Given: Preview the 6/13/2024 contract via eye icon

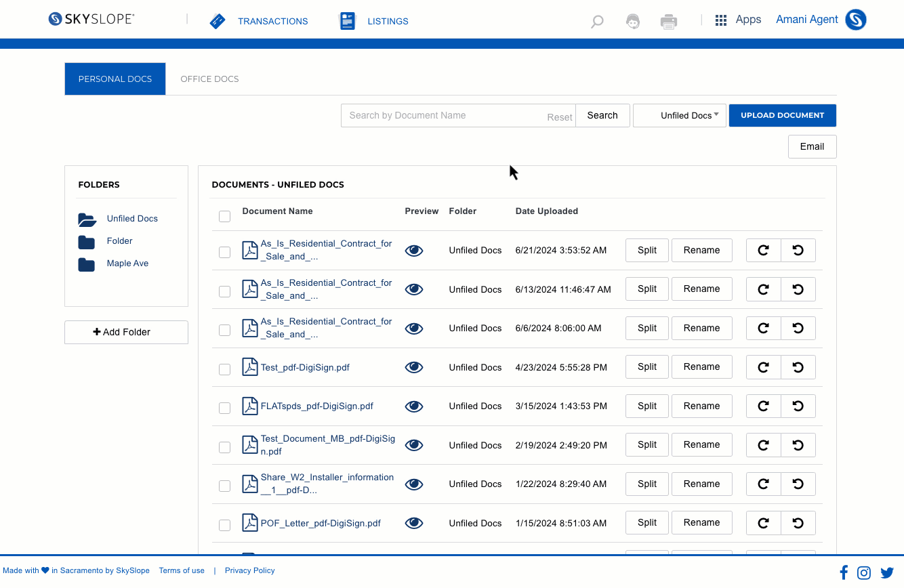Looking at the screenshot, I should click(x=414, y=289).
